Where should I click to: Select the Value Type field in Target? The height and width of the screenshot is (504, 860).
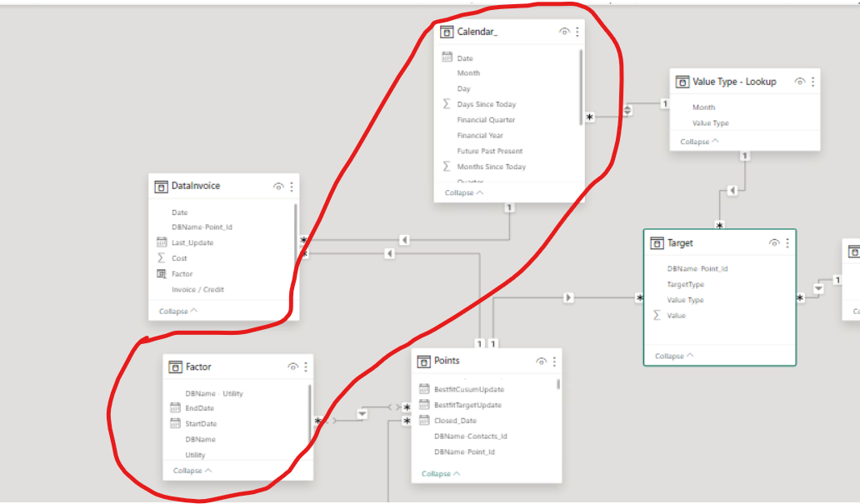click(x=685, y=300)
